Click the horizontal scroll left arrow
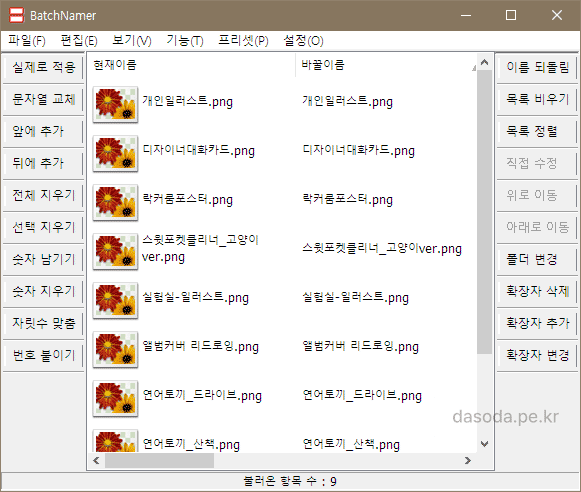Image resolution: width=581 pixels, height=492 pixels. pyautogui.click(x=96, y=461)
